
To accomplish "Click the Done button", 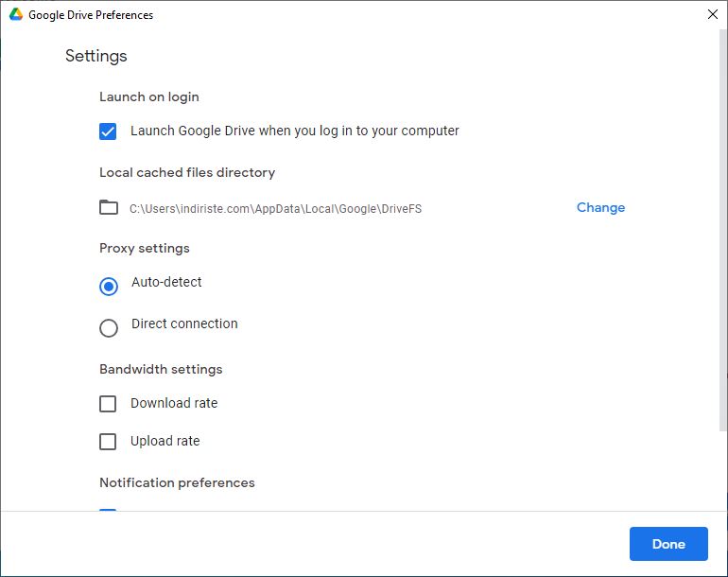I will pos(668,544).
